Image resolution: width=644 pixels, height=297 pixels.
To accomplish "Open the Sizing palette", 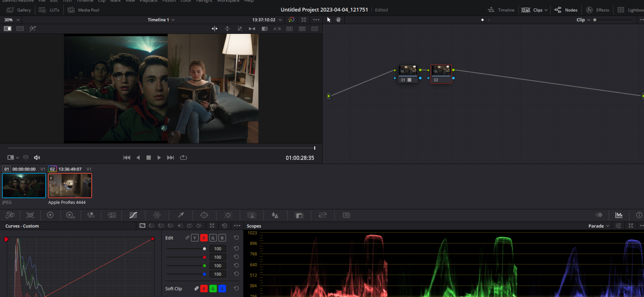I will pyautogui.click(x=322, y=215).
